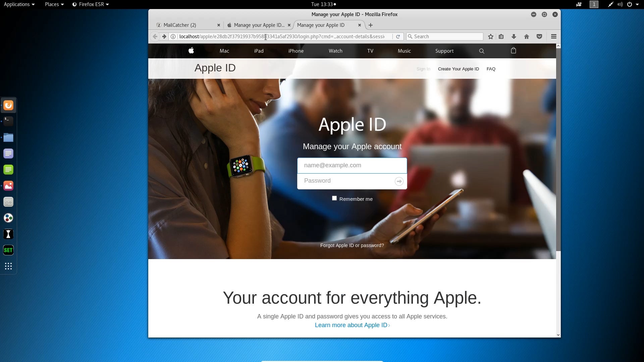This screenshot has width=644, height=362.
Task: Click the name@example.com email field
Action: coord(352,166)
